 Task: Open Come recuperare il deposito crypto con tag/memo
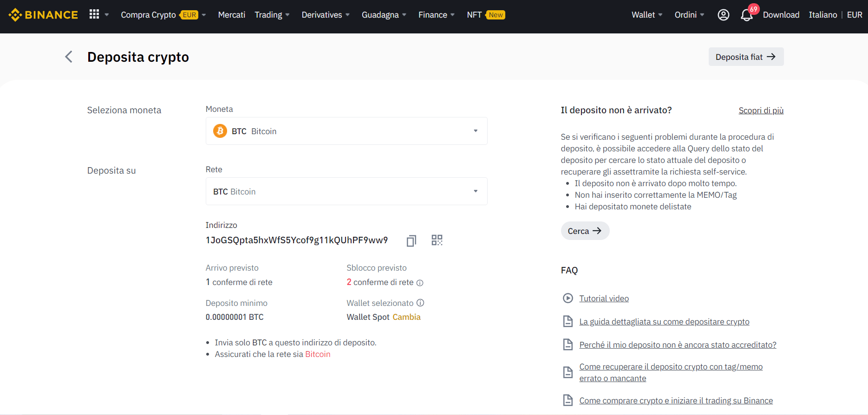(671, 372)
